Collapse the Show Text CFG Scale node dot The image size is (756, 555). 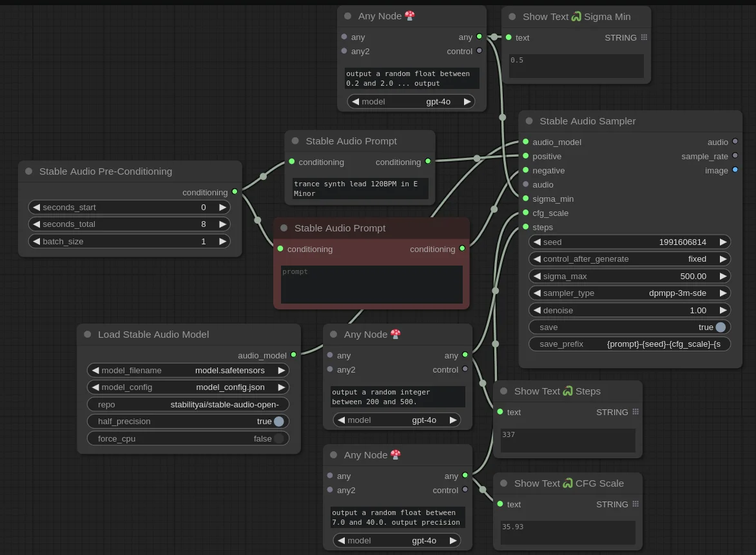[x=504, y=483]
